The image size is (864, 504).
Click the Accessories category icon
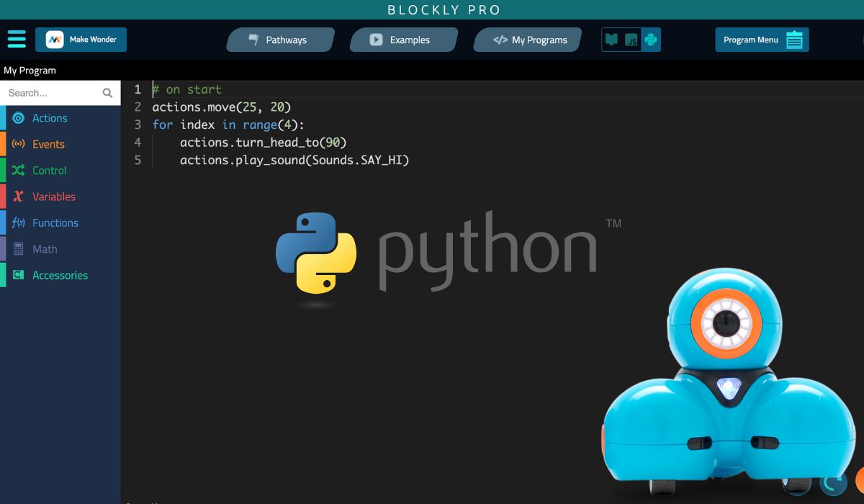18,275
